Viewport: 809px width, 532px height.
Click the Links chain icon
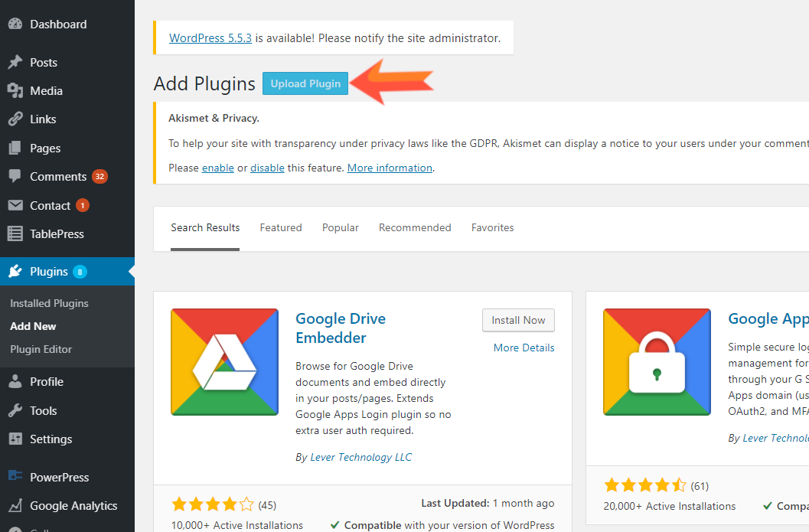coord(16,119)
